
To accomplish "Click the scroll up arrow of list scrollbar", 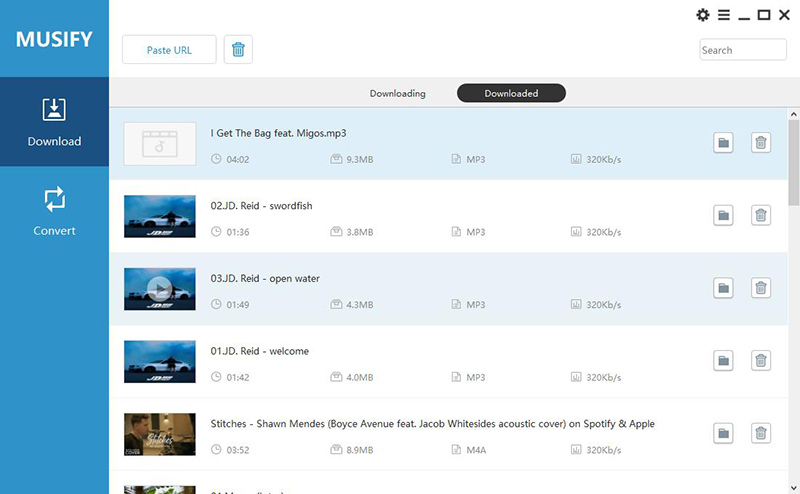I will 793,114.
